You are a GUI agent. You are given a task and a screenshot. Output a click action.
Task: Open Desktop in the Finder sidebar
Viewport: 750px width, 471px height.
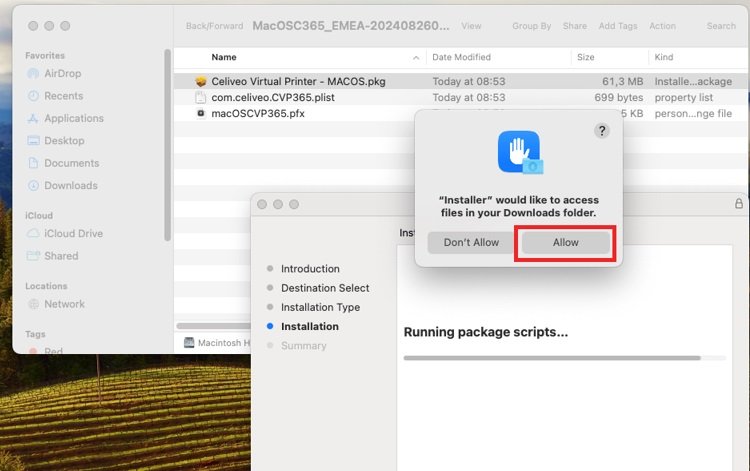64,141
